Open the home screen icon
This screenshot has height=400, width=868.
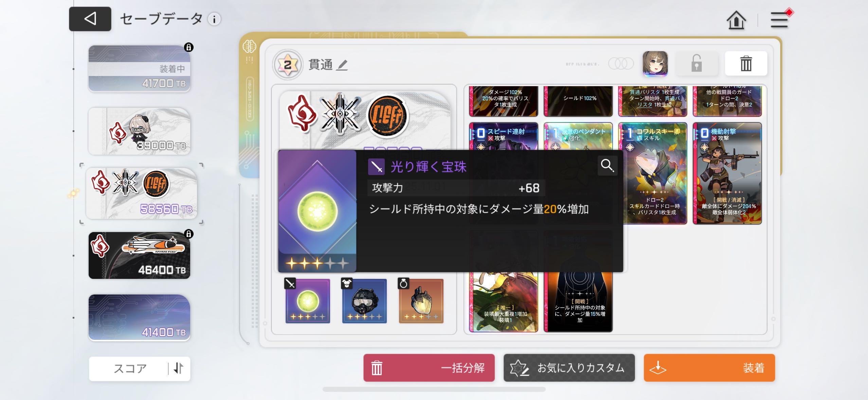(x=736, y=20)
